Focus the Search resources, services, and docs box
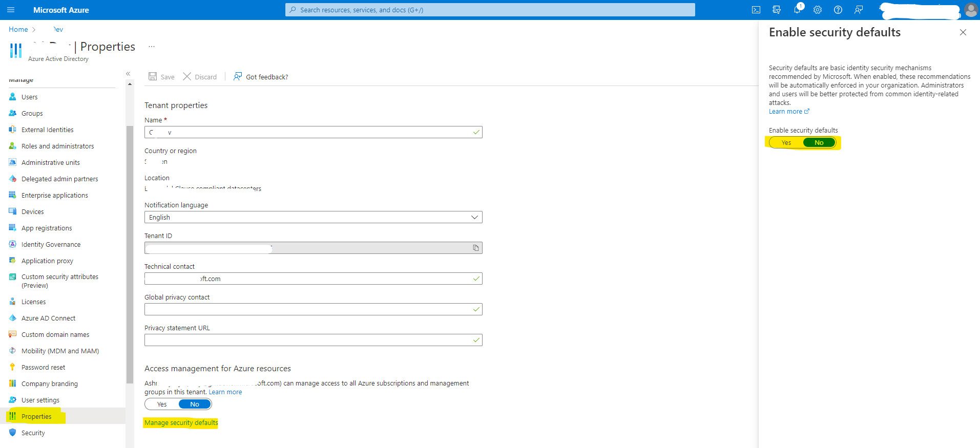Image resolution: width=980 pixels, height=448 pixels. (x=490, y=10)
